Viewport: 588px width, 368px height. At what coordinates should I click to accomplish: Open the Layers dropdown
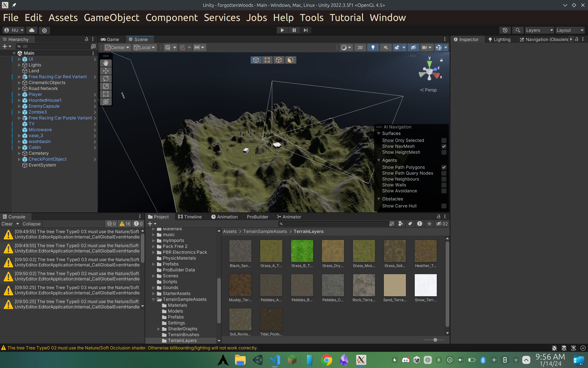539,30
